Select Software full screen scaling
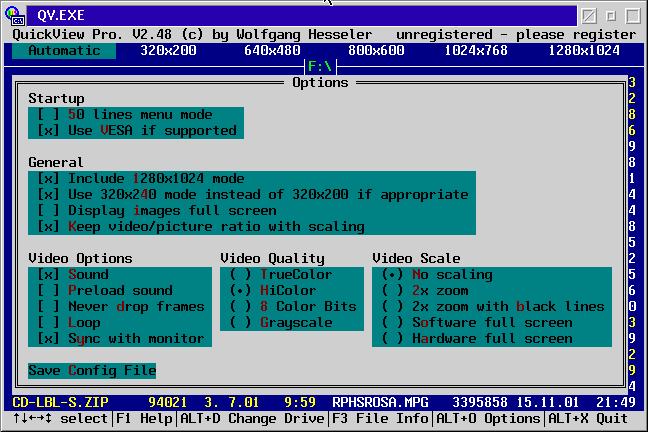Screen dimensions: 648x432 pyautogui.click(x=477, y=322)
